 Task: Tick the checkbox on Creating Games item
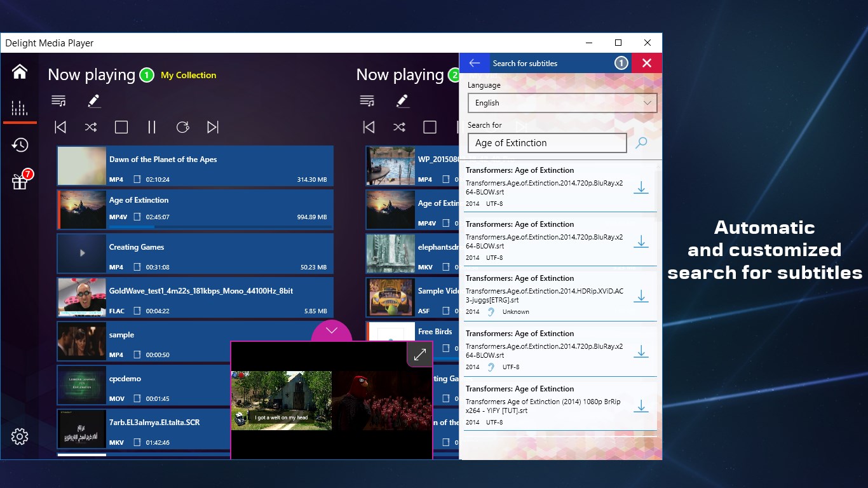coord(137,268)
